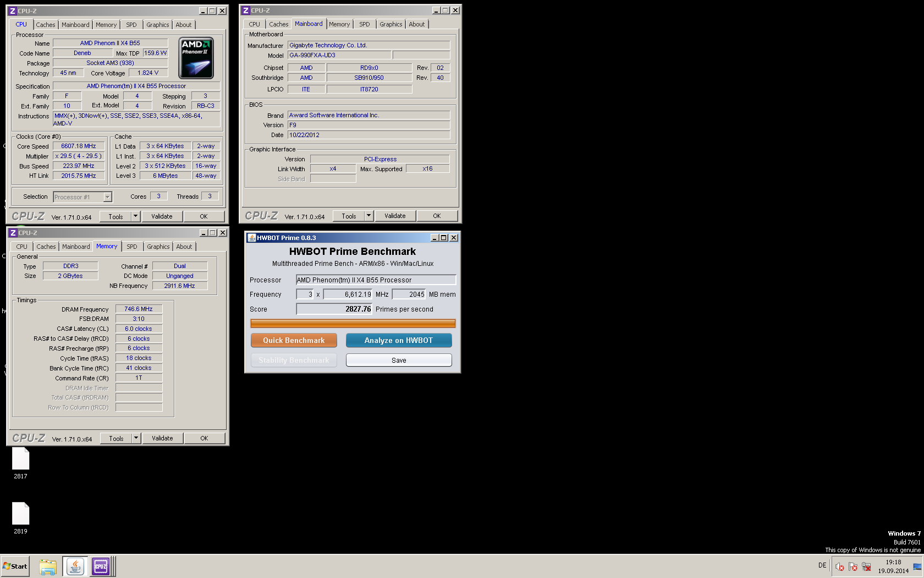Open SPD tab in Memory window
The width and height of the screenshot is (924, 578).
132,247
